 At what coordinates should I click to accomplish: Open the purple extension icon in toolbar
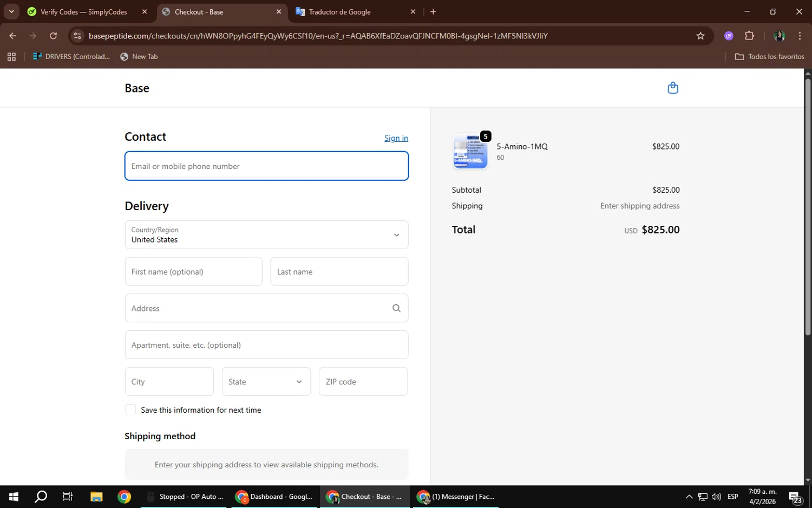[x=729, y=36]
